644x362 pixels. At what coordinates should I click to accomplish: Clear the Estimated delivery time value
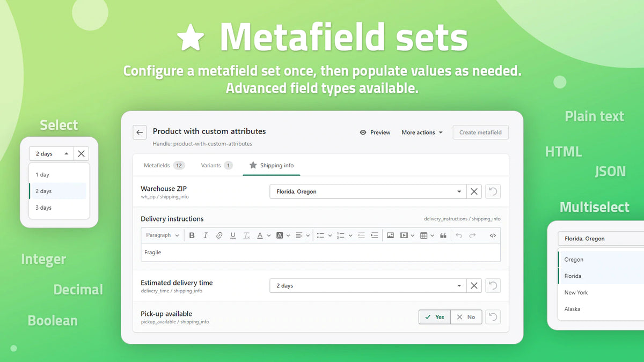click(x=474, y=286)
